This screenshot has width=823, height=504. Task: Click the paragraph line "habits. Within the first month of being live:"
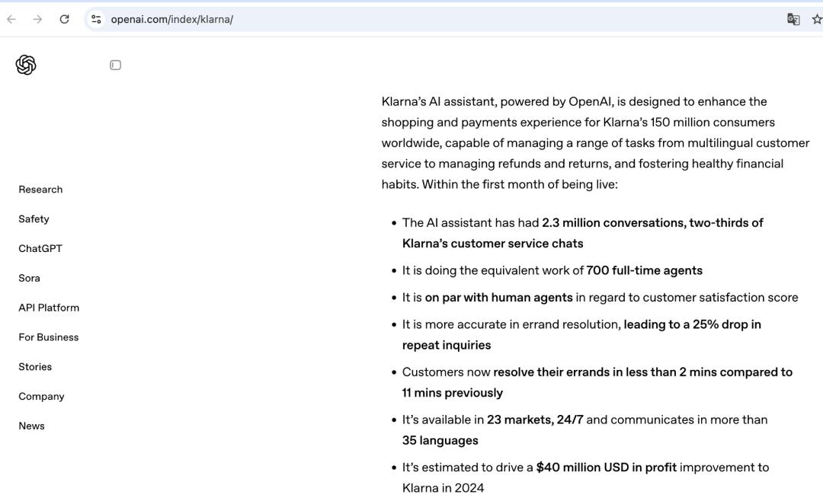click(500, 184)
